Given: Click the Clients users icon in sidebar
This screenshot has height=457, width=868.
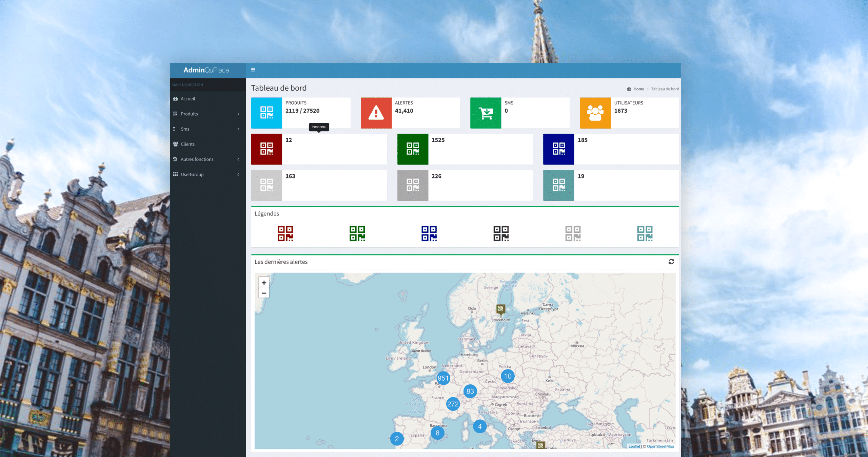Looking at the screenshot, I should (x=175, y=144).
